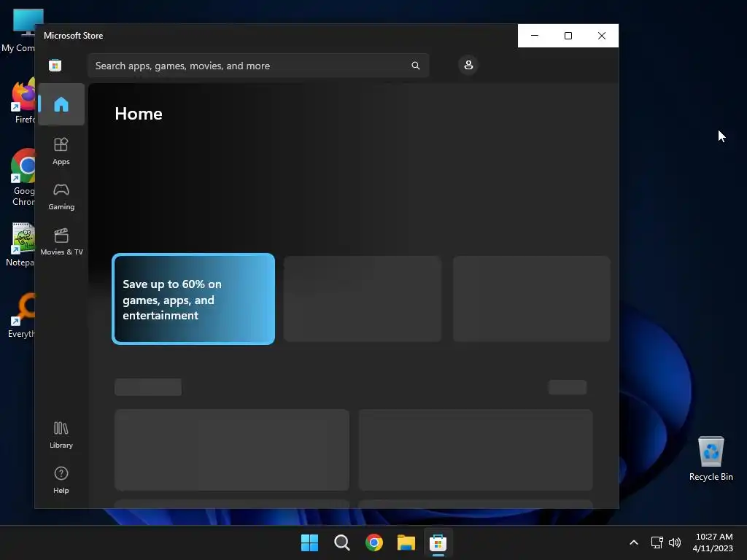Launch Google Chrome from the taskbar
Image resolution: width=747 pixels, height=560 pixels.
(x=374, y=542)
